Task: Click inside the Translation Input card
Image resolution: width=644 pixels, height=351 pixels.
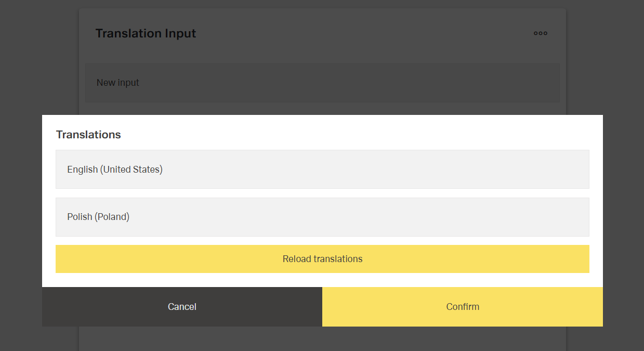Action: (322, 82)
